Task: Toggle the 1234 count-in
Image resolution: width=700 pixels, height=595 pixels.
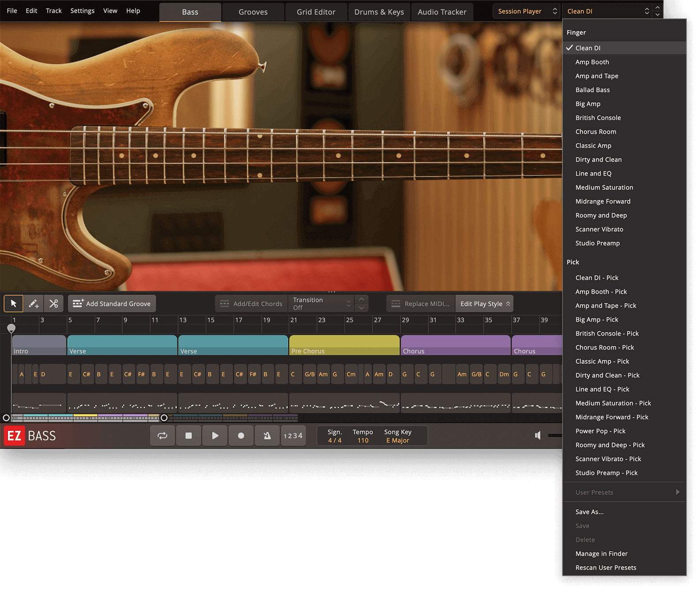Action: click(x=293, y=436)
